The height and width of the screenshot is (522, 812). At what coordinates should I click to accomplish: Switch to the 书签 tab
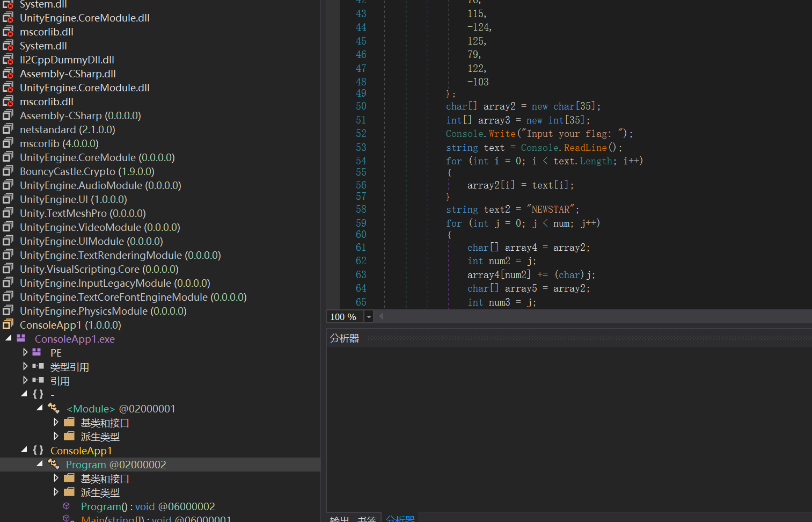(x=367, y=518)
